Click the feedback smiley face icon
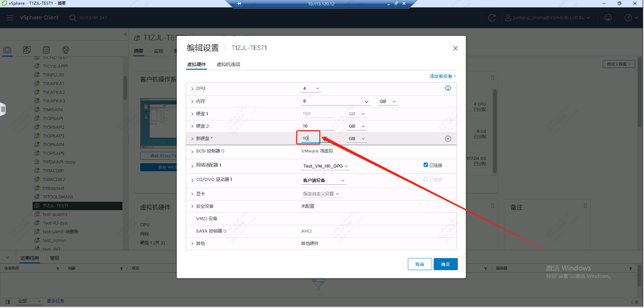 coord(608,18)
